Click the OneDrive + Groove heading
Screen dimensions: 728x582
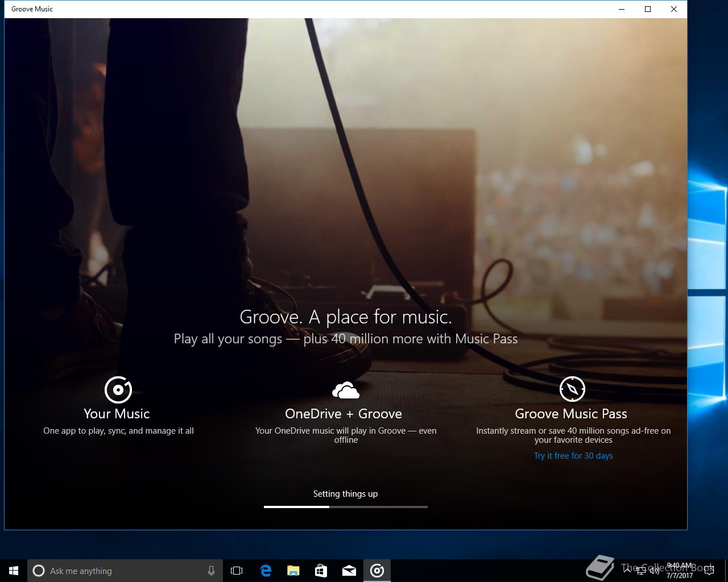tap(344, 414)
